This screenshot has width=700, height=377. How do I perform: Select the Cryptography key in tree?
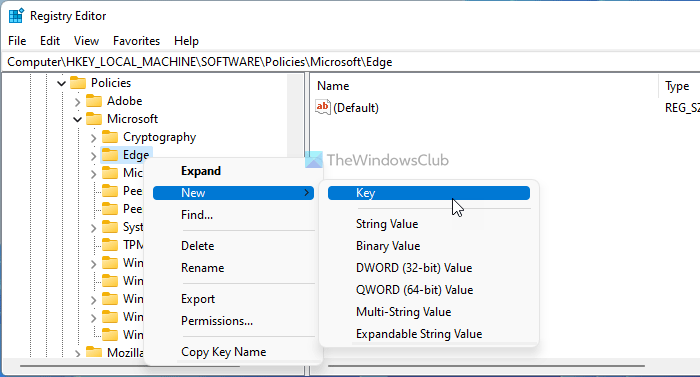(x=159, y=137)
